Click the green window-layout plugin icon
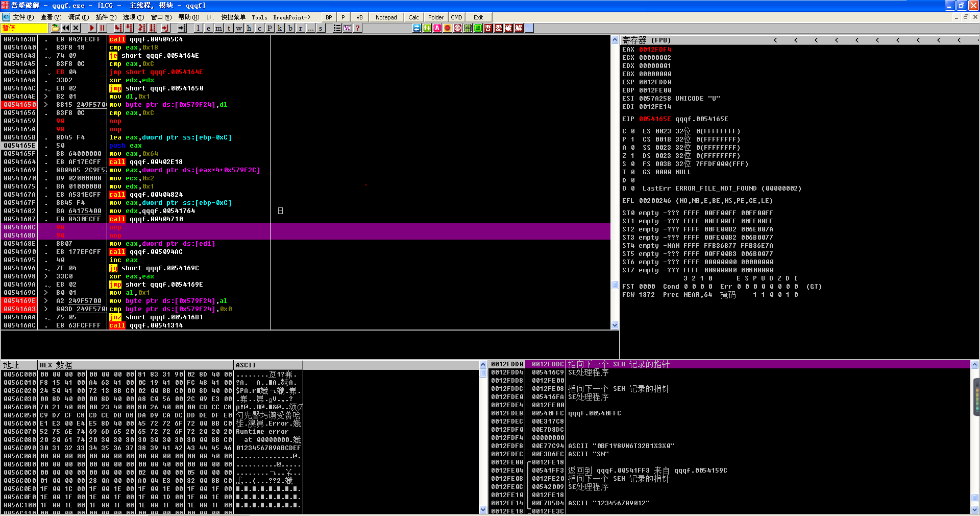Screen dimensions: 980x516 (478, 28)
